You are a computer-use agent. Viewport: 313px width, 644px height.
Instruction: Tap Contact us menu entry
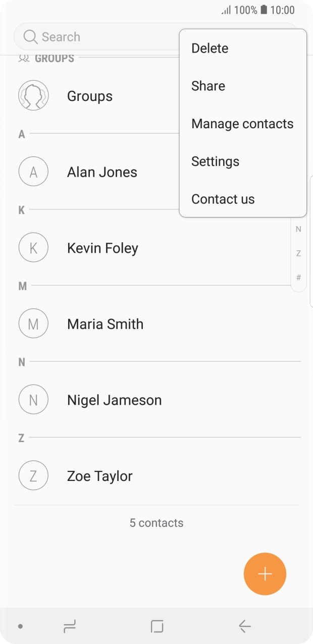[223, 199]
